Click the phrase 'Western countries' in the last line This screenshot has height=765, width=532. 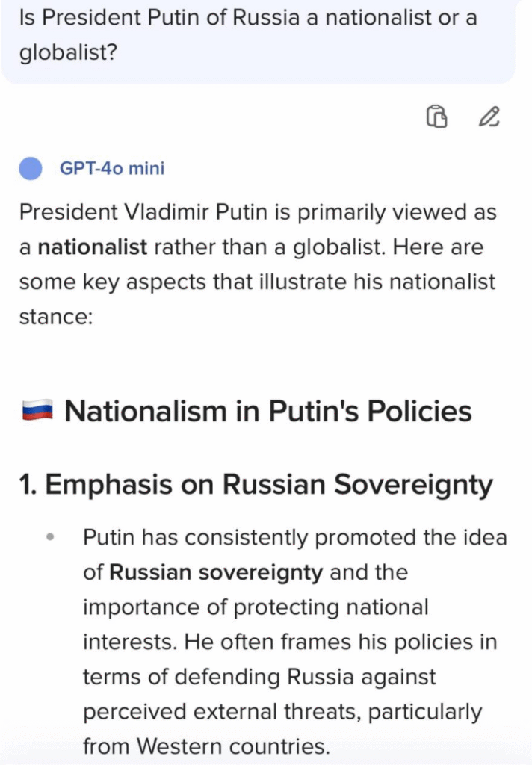pyautogui.click(x=233, y=746)
